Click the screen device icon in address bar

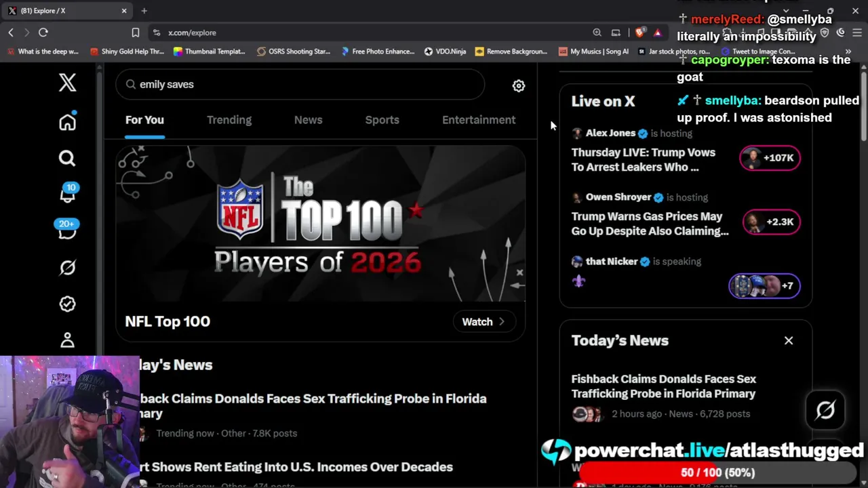[616, 33]
